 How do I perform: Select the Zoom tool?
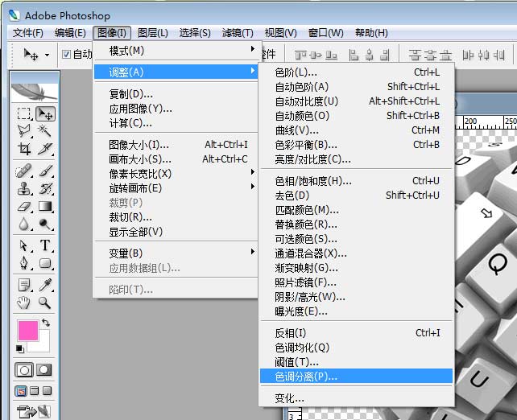45,303
